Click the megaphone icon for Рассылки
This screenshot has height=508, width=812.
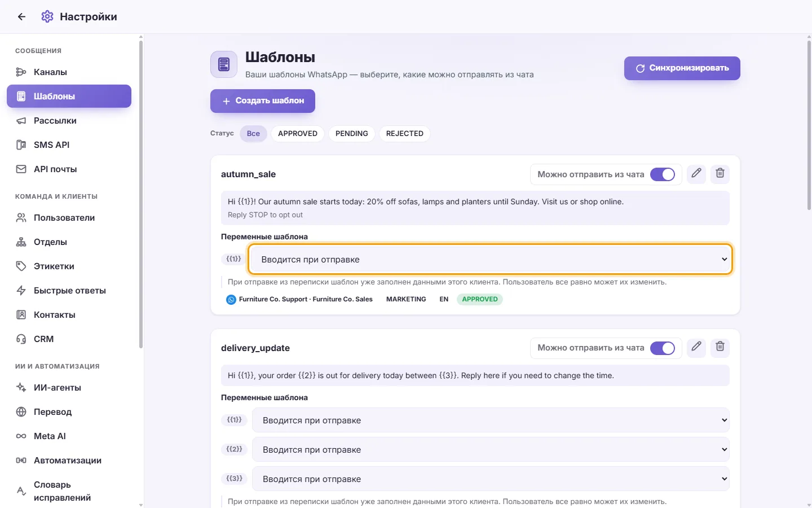pyautogui.click(x=21, y=121)
